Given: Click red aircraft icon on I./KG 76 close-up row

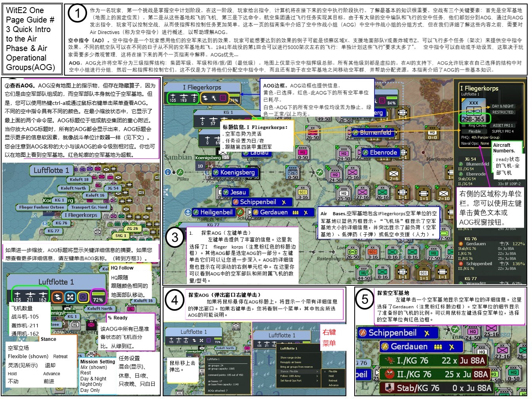Looking at the screenshot, I should [389, 361].
